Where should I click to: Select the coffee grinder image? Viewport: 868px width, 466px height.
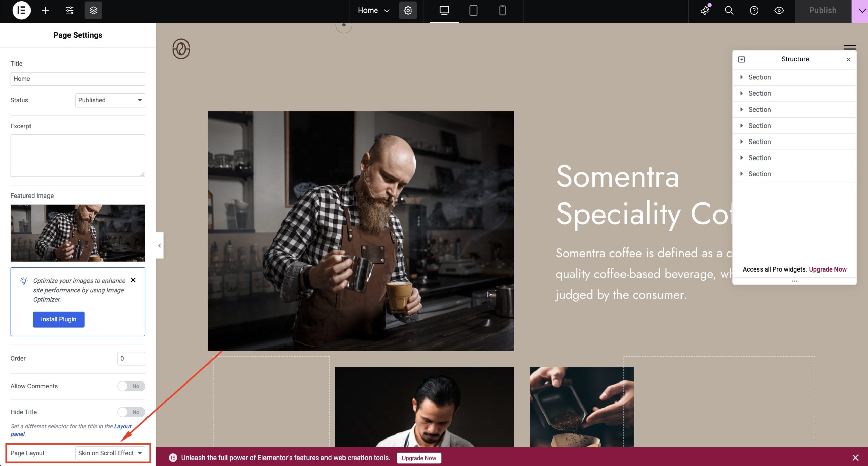tap(581, 407)
